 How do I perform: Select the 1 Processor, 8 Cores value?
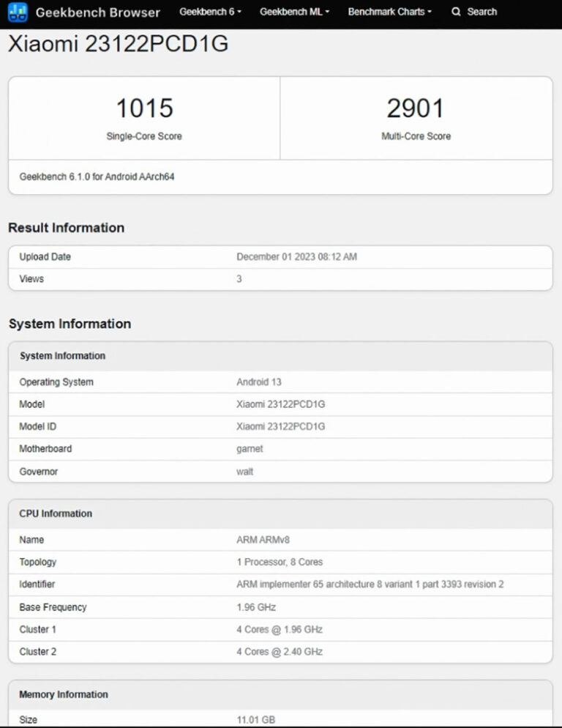point(280,562)
